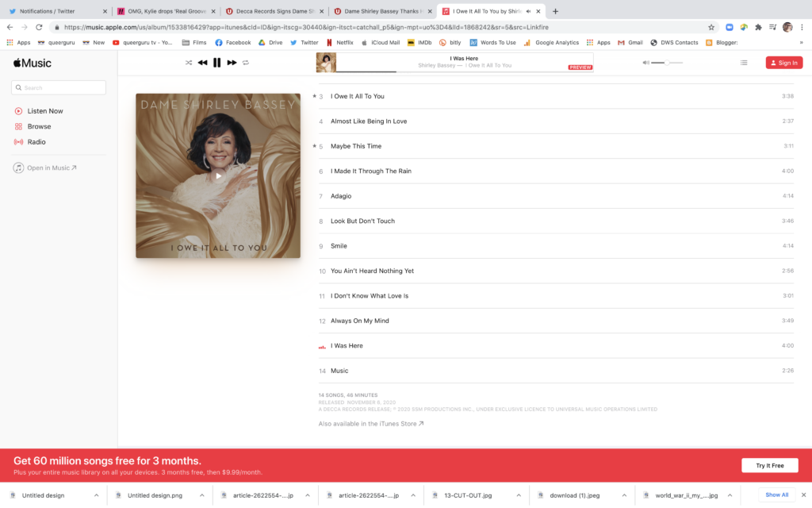Open the IMDb bookmark
812x508 pixels.
[x=419, y=43]
